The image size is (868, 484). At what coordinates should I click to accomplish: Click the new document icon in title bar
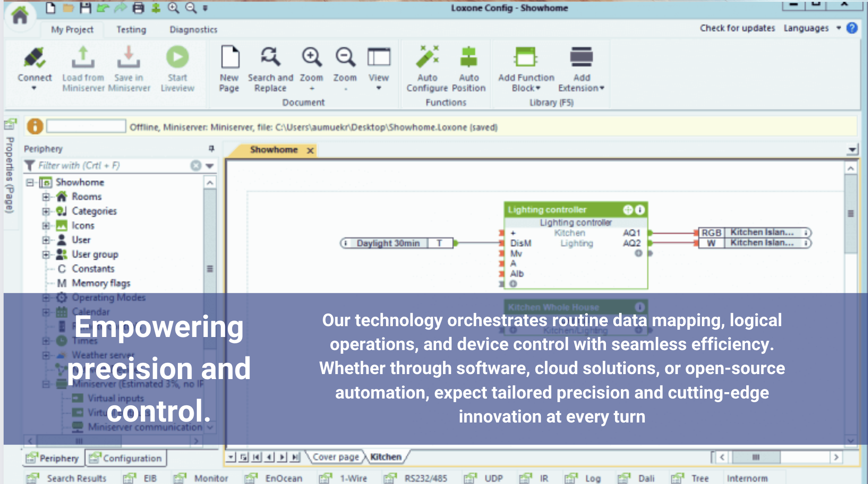(x=51, y=8)
